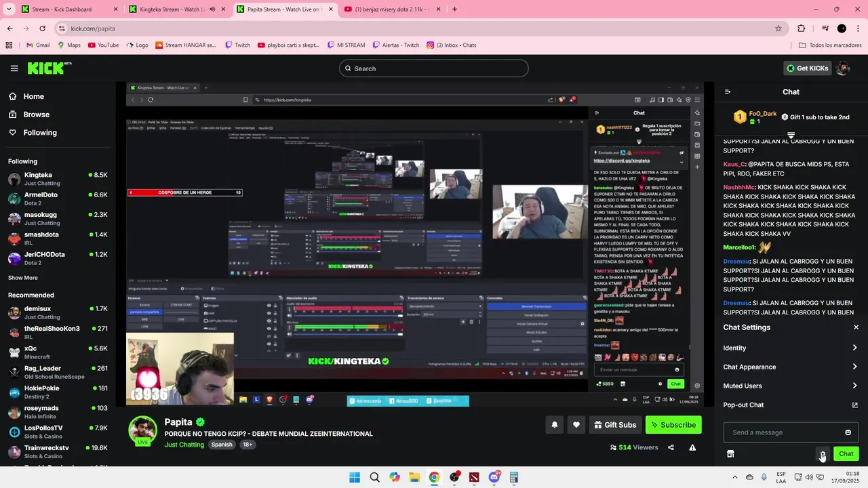Open demisux recommended channel
Screen dimensions: 868x488
(x=58, y=312)
